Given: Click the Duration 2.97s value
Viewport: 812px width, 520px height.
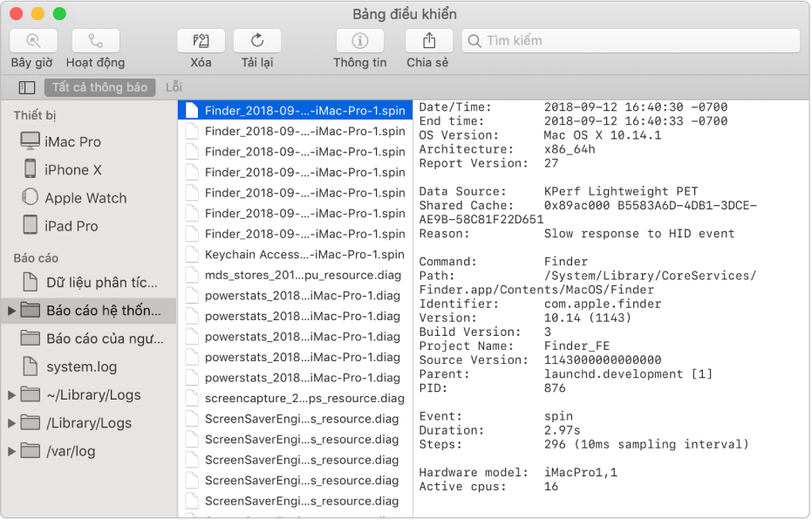Looking at the screenshot, I should tap(562, 430).
